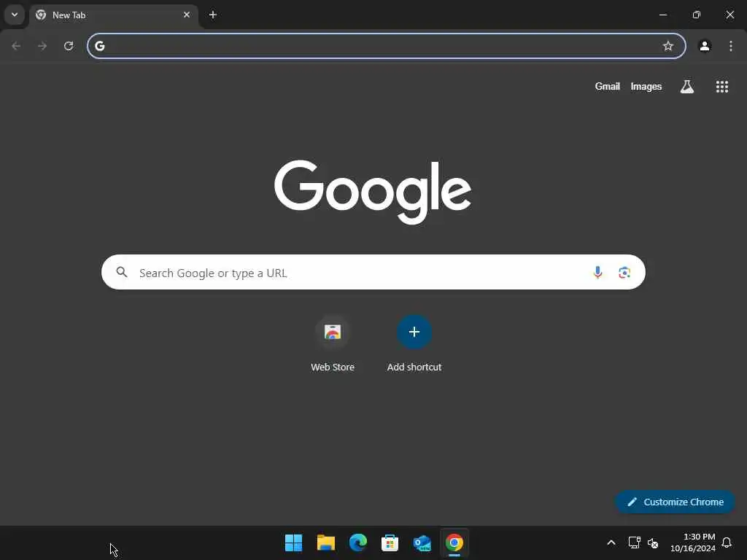Open the tab search dropdown arrow

pyautogui.click(x=15, y=15)
